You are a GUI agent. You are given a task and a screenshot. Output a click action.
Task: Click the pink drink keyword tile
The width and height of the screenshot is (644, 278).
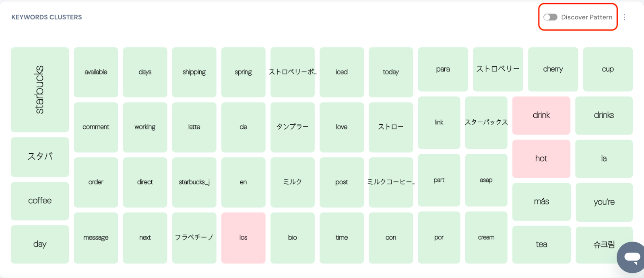click(x=541, y=115)
